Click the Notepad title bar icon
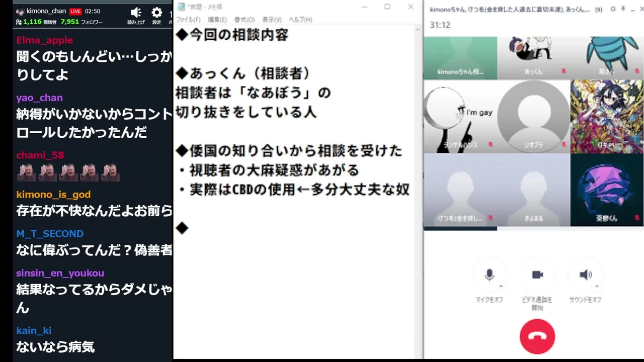Image resolution: width=644 pixels, height=362 pixels. (x=181, y=7)
